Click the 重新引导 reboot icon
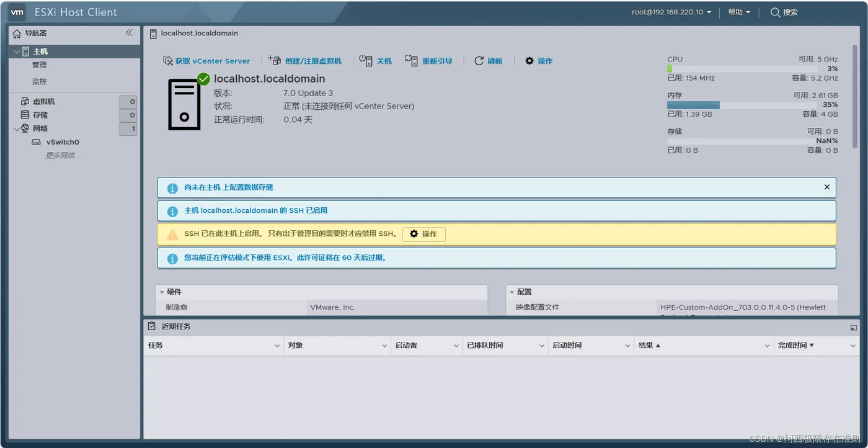The width and height of the screenshot is (868, 448). (x=412, y=60)
